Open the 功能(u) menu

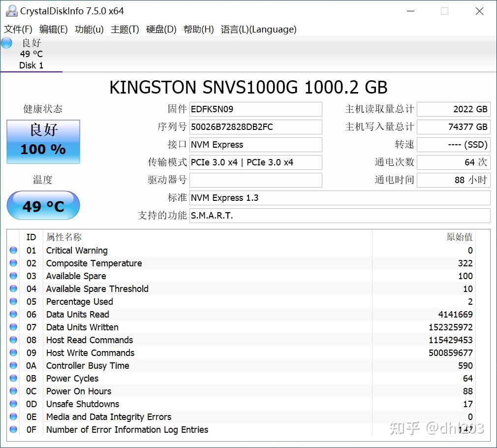89,29
